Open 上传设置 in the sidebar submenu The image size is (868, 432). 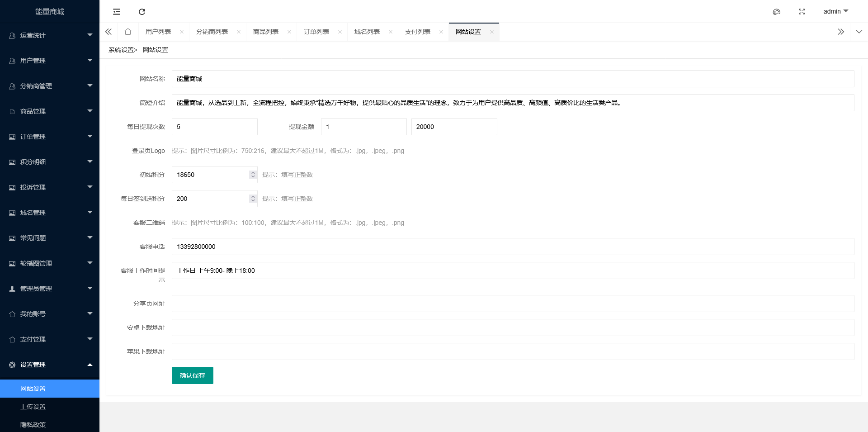click(x=50, y=407)
